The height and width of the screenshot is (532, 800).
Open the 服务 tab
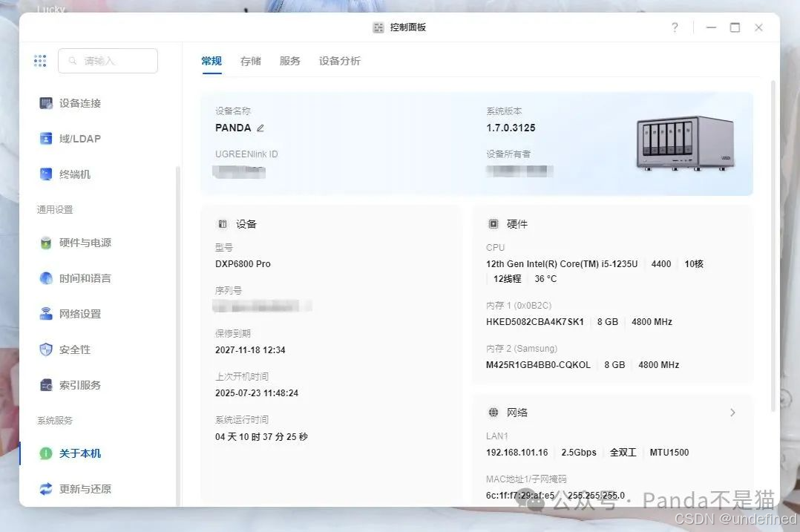290,61
